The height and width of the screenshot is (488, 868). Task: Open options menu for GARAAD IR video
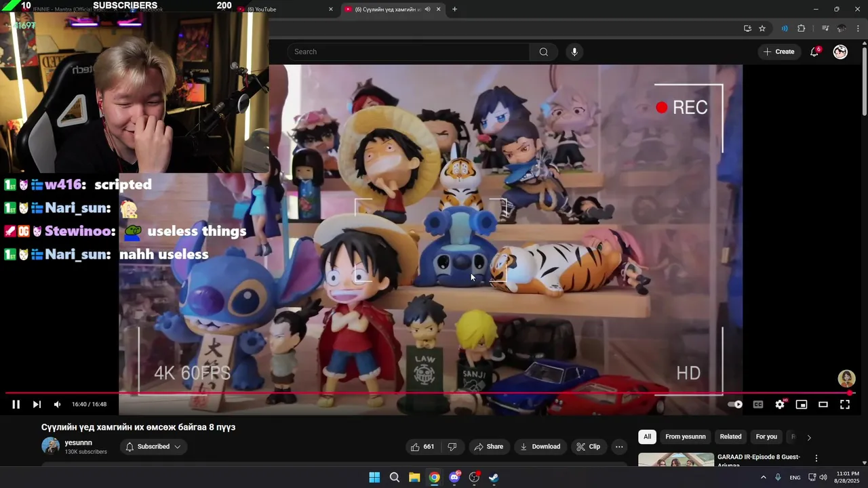pyautogui.click(x=816, y=458)
